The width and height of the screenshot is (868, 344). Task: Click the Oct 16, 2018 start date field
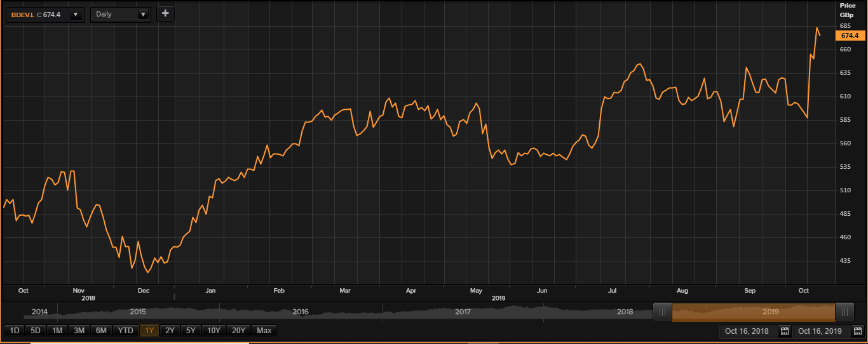coord(747,331)
